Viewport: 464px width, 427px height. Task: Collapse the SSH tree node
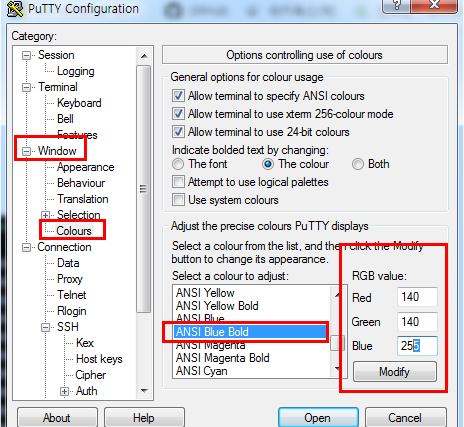click(45, 327)
